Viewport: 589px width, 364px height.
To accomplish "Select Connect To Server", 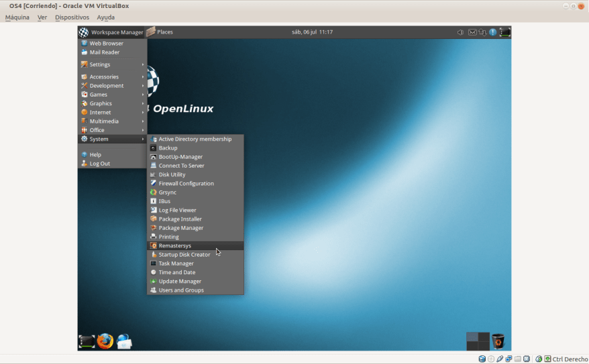I will point(195,166).
